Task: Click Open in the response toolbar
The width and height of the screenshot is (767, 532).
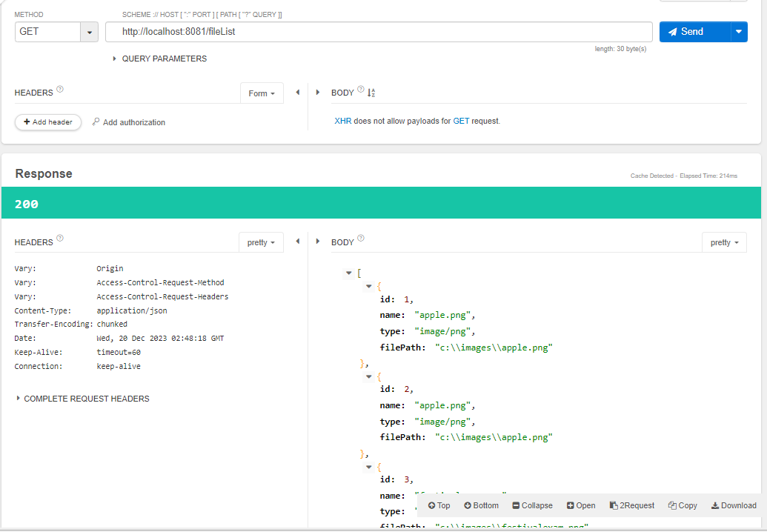Action: point(581,505)
